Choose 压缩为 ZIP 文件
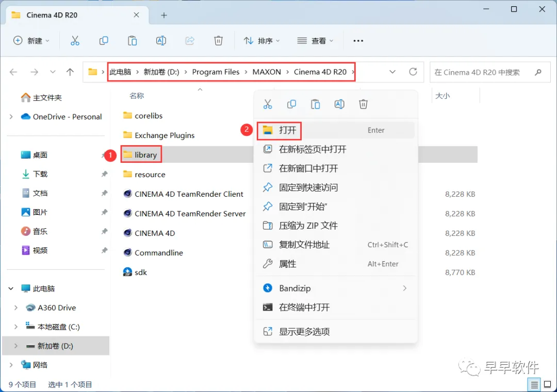Viewport: 557px width, 392px height. click(x=335, y=226)
